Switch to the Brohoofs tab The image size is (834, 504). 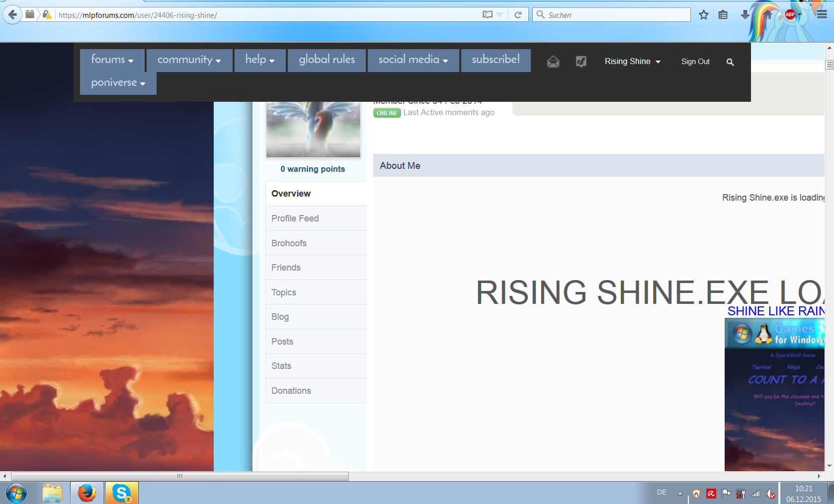pyautogui.click(x=316, y=243)
